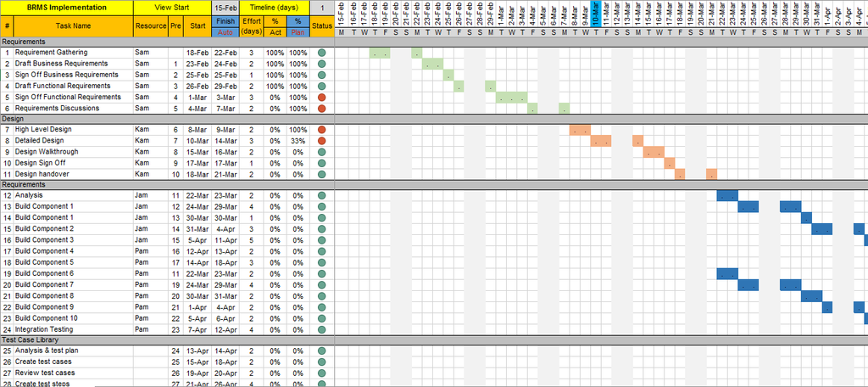
Task: Select the Test Case Library section header
Action: click(x=167, y=339)
